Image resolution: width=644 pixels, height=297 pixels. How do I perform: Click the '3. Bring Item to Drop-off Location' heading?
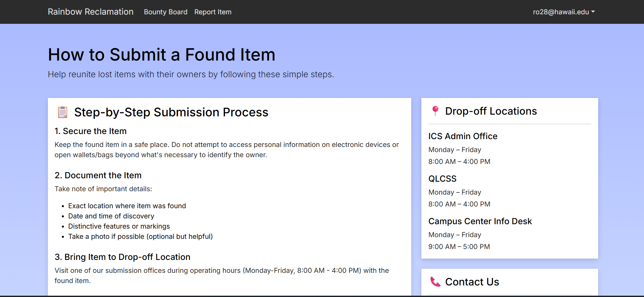(x=122, y=257)
